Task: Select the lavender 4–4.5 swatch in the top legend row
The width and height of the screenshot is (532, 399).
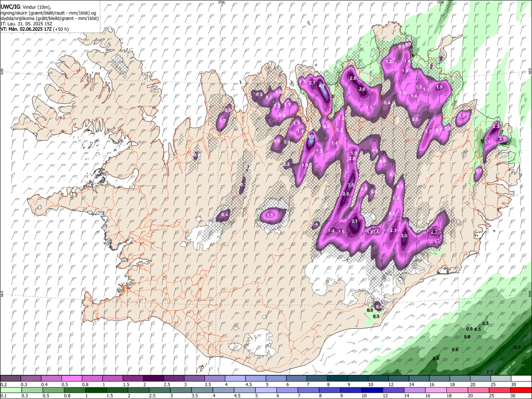Action: tap(235, 379)
